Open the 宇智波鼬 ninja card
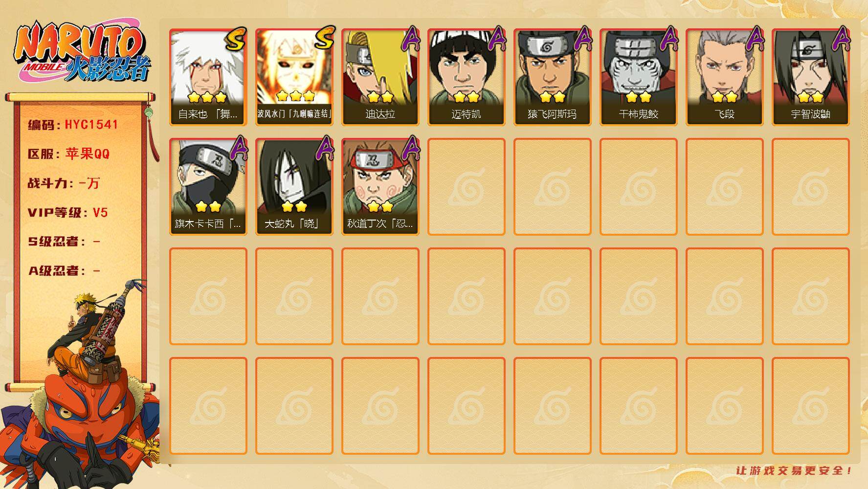 811,77
